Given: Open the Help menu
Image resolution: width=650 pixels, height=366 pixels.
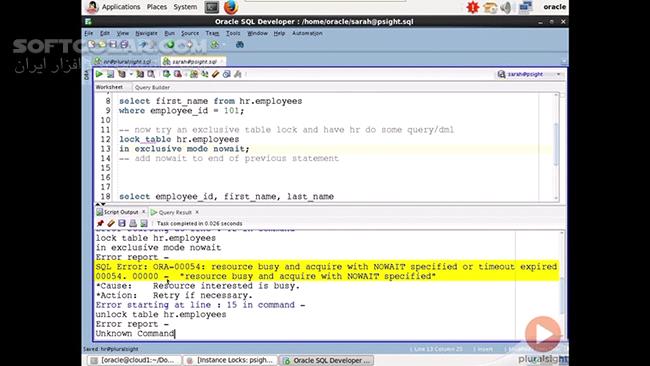Looking at the screenshot, I should point(279,33).
